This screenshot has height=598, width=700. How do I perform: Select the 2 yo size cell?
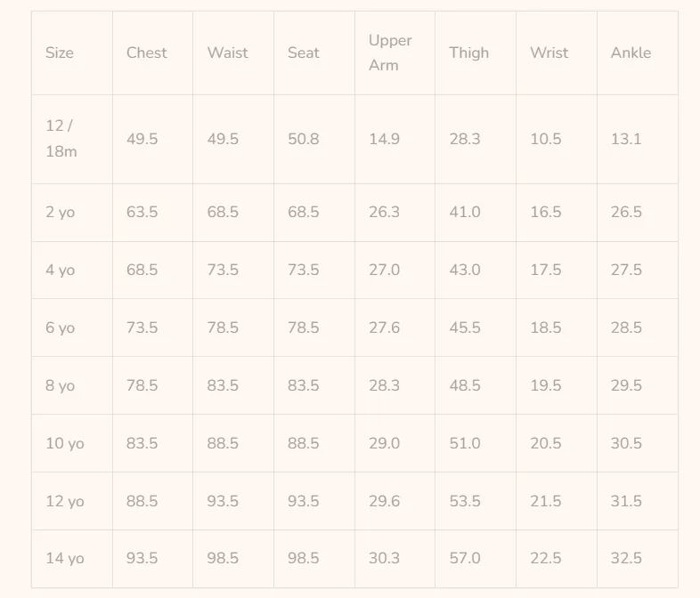pyautogui.click(x=72, y=213)
